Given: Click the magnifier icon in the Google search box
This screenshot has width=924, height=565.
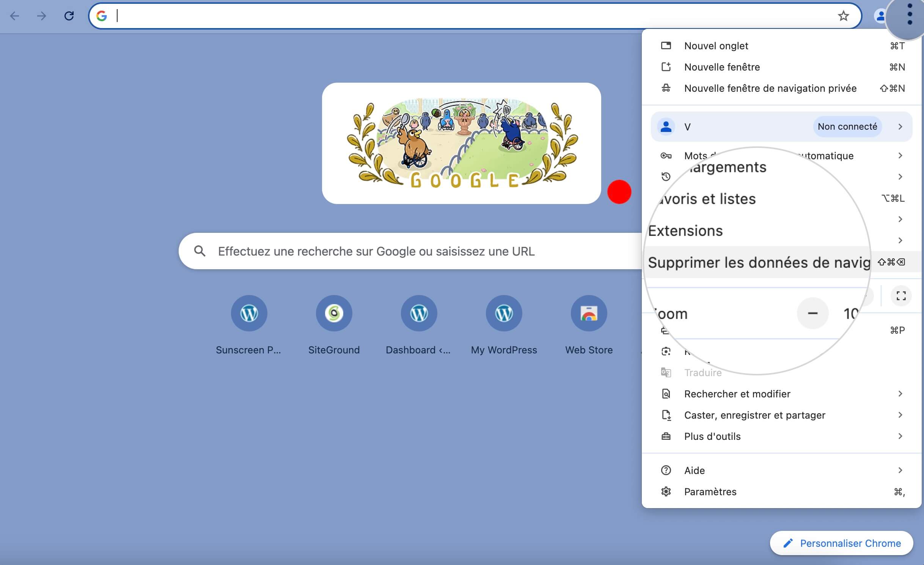Looking at the screenshot, I should [x=200, y=251].
